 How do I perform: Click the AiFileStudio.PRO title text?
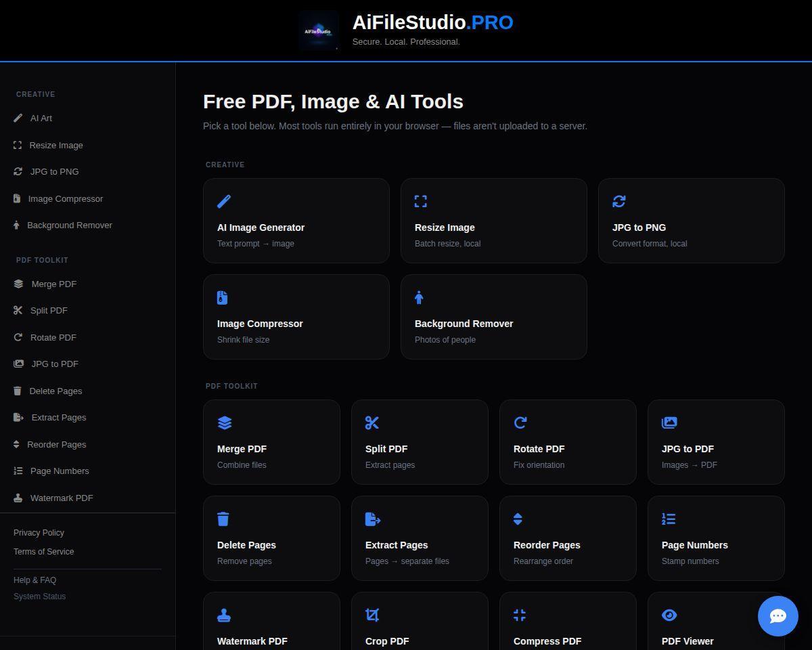[433, 22]
